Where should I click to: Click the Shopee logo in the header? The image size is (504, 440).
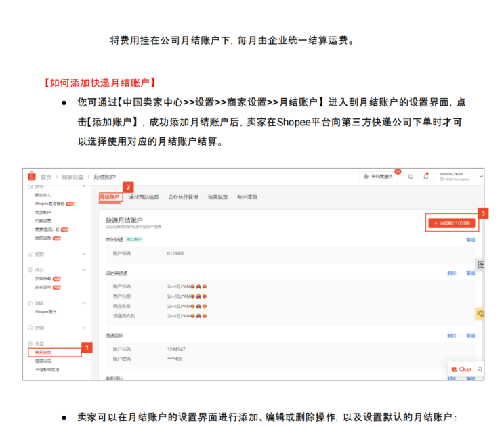coord(31,176)
